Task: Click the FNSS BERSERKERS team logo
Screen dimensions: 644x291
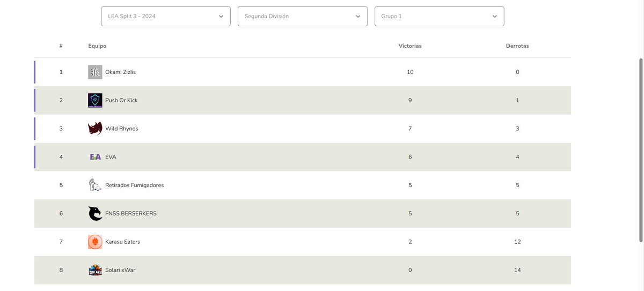Action: tap(95, 213)
